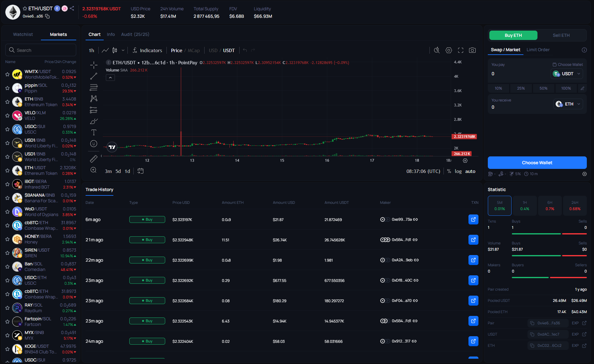The image size is (594, 364).
Task: Open the chart measure ruler tool
Action: click(94, 159)
